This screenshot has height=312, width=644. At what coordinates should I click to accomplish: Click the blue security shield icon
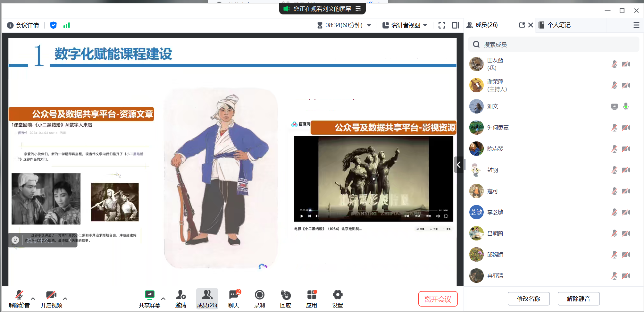tap(53, 25)
